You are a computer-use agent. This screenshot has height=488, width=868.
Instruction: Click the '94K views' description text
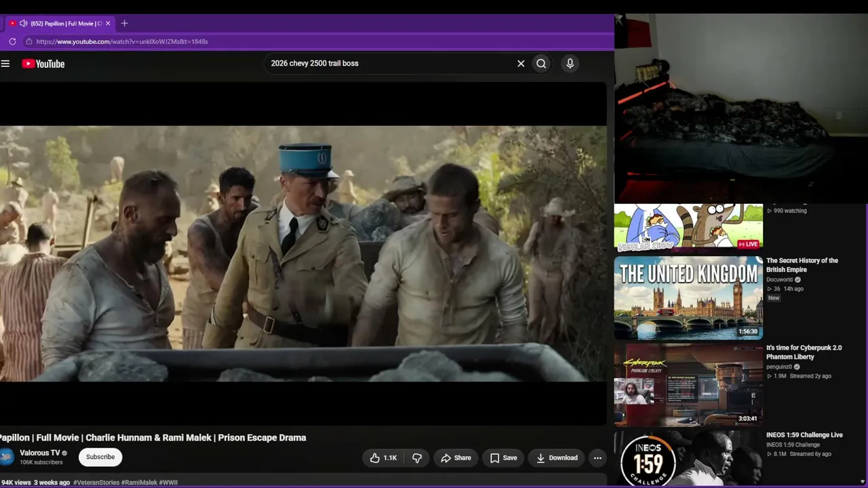tap(16, 483)
